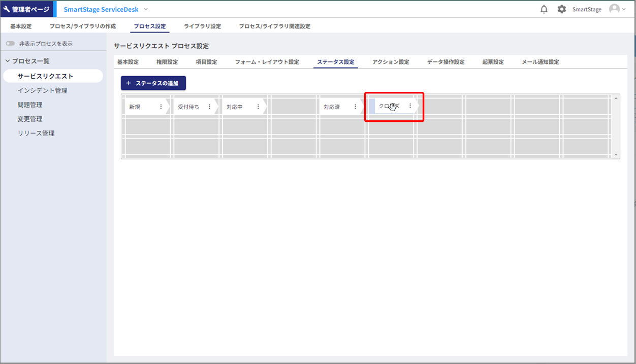636x364 pixels.
Task: Open the user account dropdown arrow
Action: (x=624, y=9)
